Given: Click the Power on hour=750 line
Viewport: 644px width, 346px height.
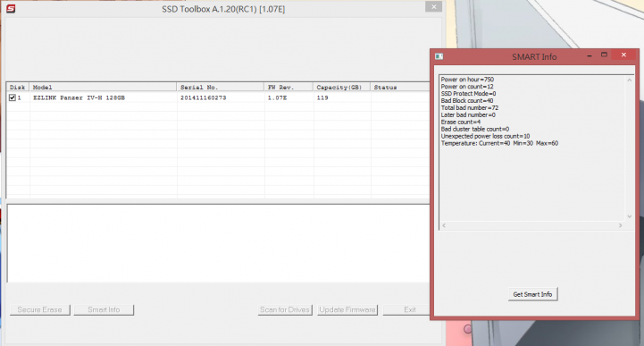Looking at the screenshot, I should tap(467, 80).
